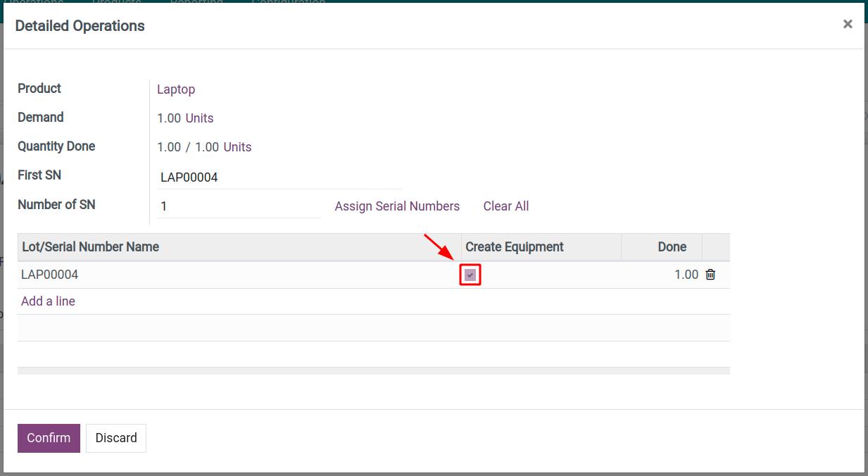Open the Laptop product record
The height and width of the screenshot is (476, 868).
(x=176, y=89)
